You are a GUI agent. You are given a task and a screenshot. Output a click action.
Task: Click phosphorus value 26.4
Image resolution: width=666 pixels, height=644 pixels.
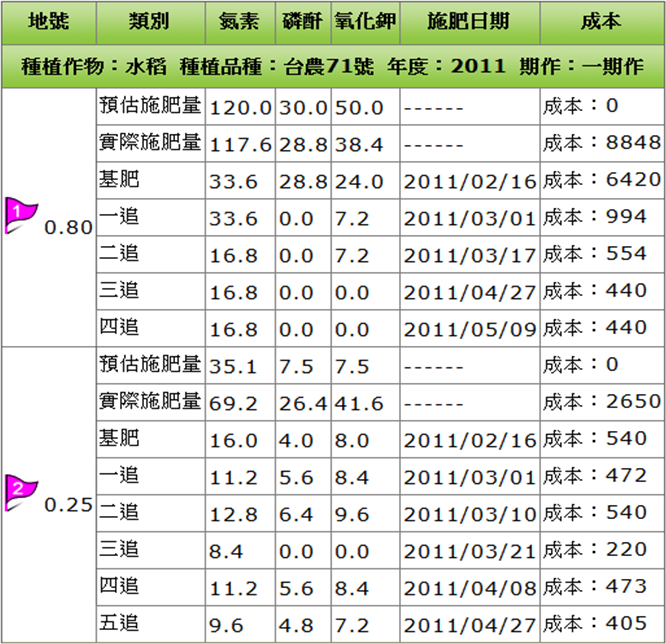pos(303,404)
